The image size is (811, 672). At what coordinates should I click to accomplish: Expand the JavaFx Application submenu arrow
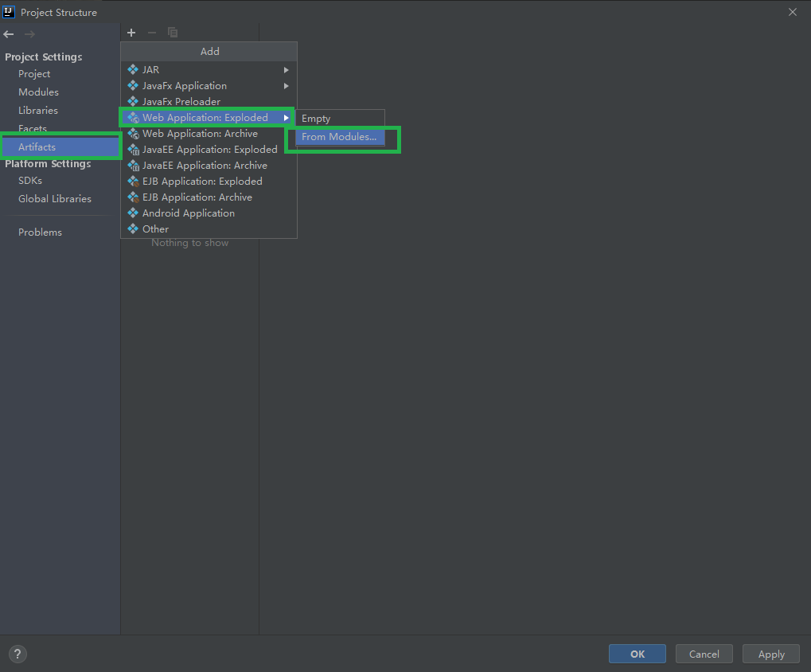(286, 86)
